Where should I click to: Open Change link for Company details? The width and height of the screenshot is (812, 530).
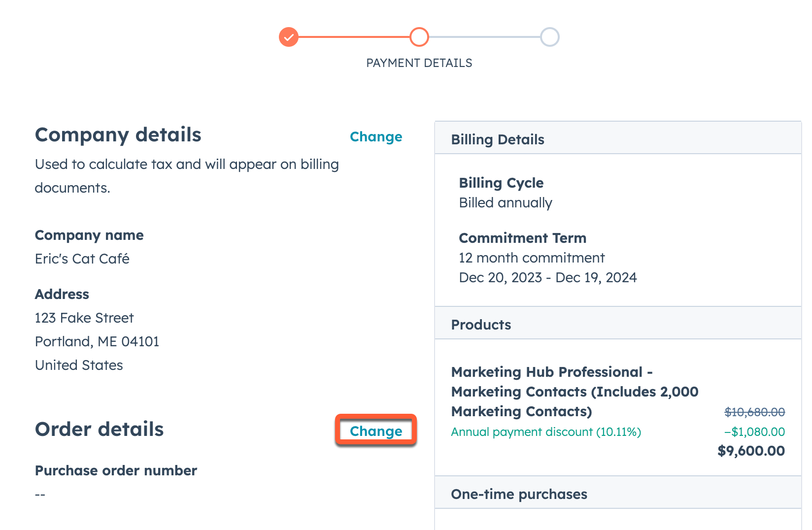click(x=375, y=137)
